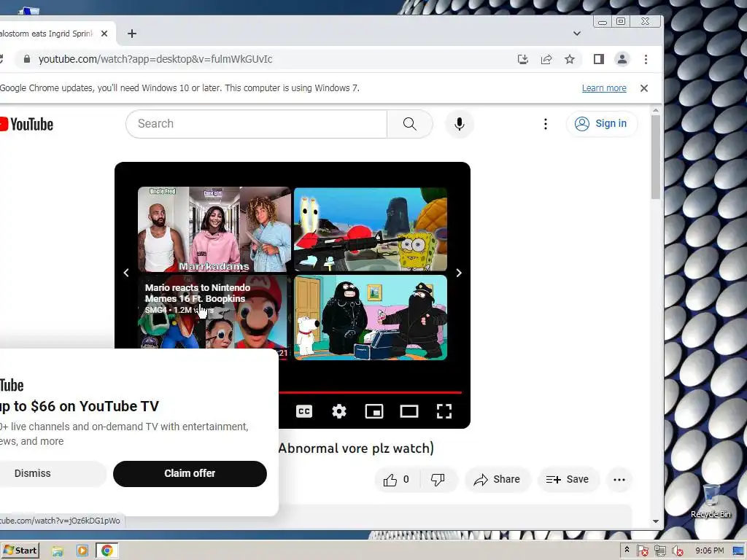747x560 pixels.
Task: Select the URL in the address bar
Action: 155,59
